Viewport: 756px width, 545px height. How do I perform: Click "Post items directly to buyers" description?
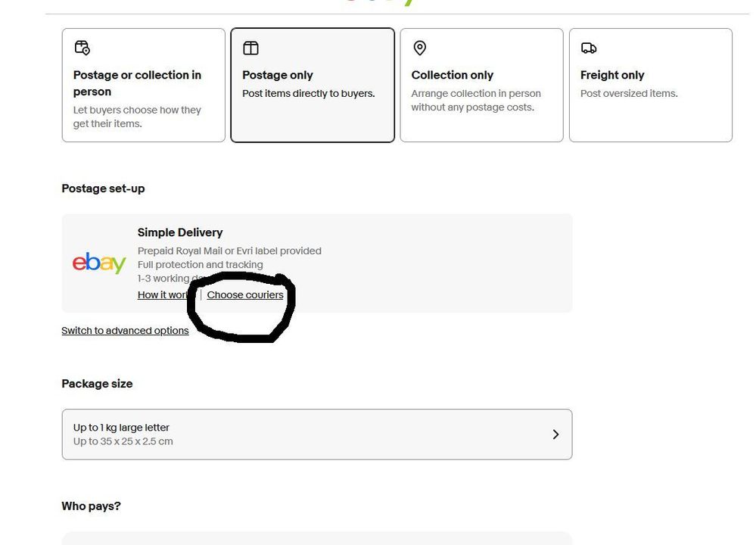[308, 94]
